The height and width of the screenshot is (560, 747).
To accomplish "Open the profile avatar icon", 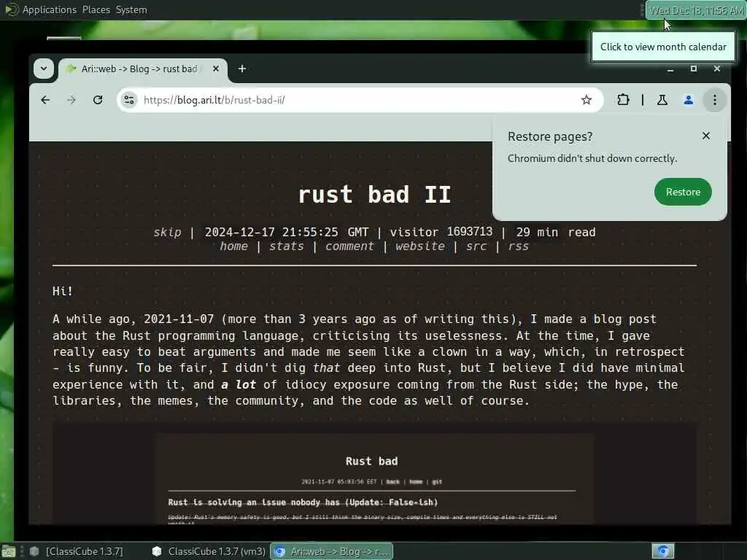I will coord(689,100).
